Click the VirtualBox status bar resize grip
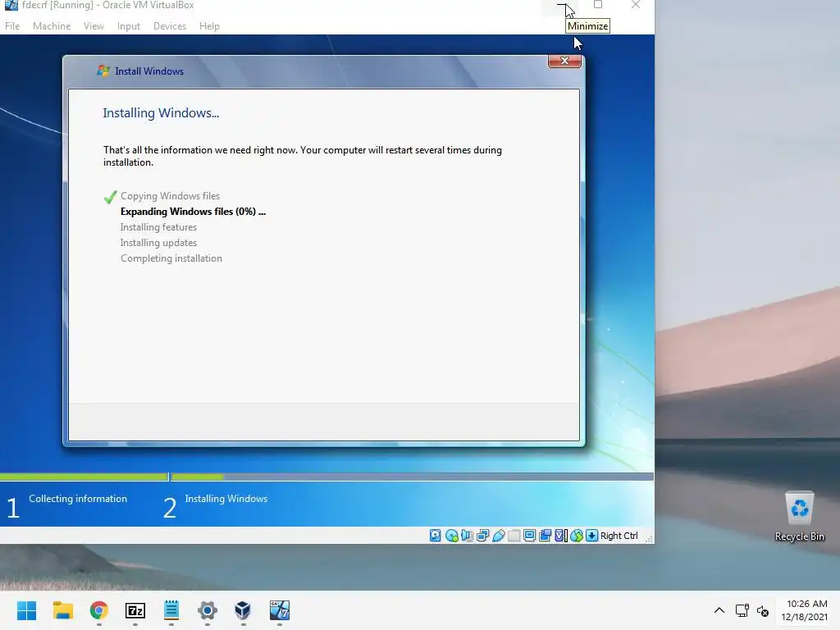 649,538
